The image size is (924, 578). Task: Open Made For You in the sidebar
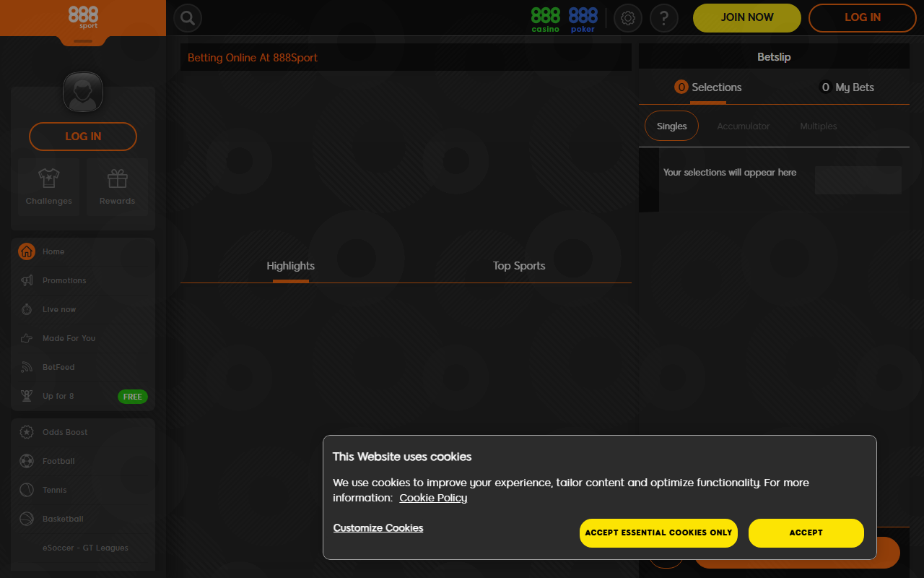pos(83,338)
